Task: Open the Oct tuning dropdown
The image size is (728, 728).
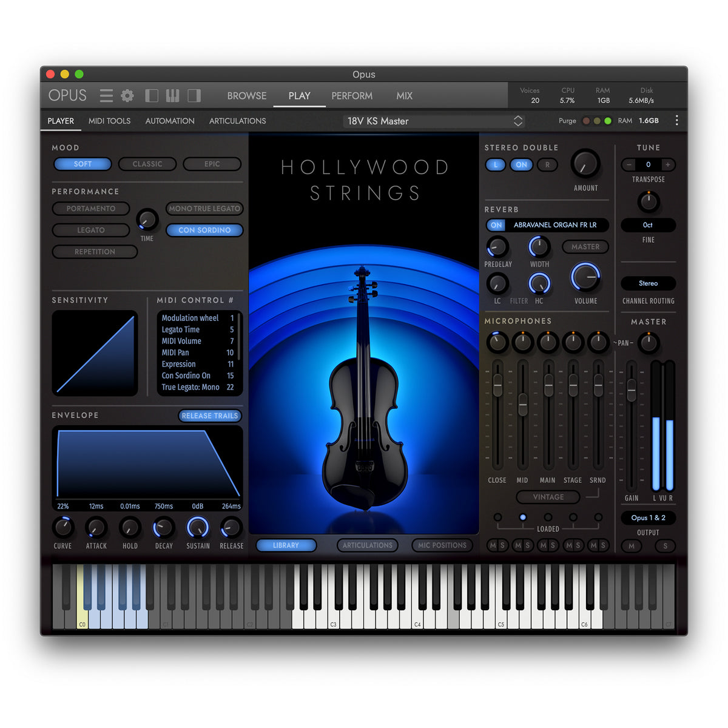Action: click(x=648, y=225)
